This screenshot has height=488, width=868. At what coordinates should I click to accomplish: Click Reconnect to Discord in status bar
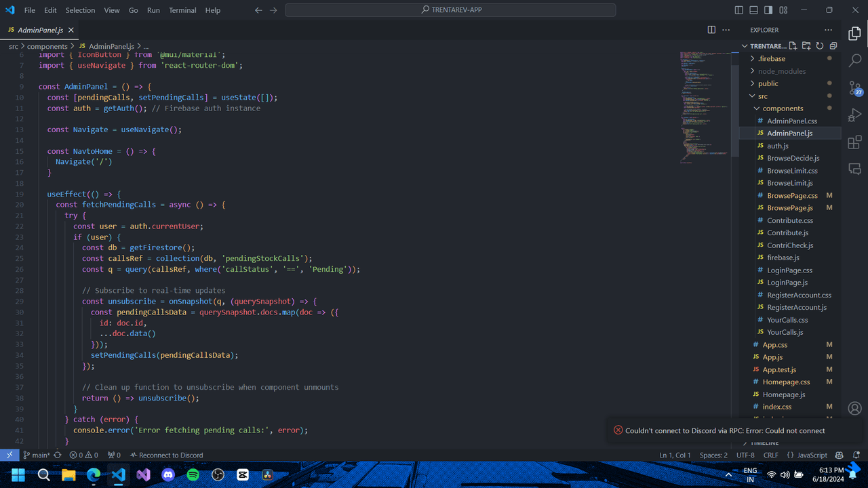click(x=166, y=455)
